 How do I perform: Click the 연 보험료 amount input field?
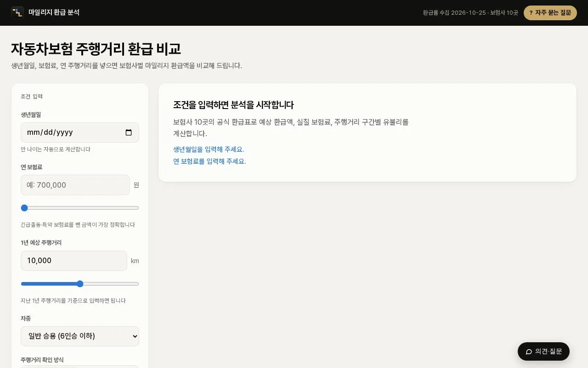(x=75, y=185)
